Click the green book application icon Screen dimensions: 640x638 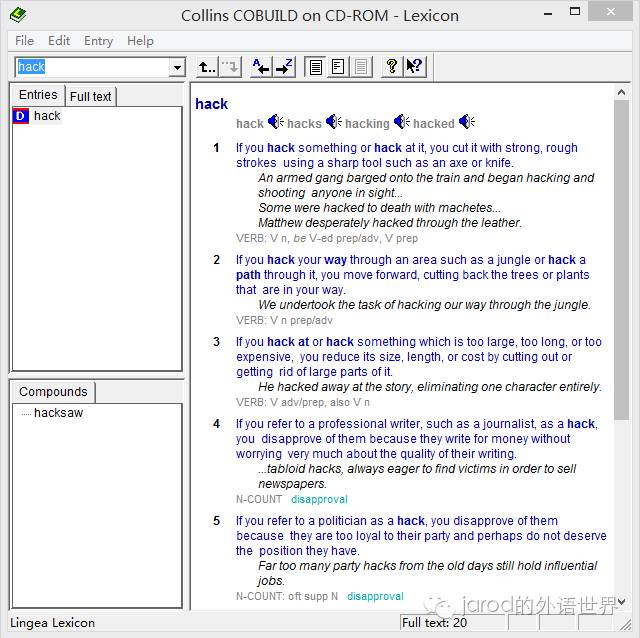pyautogui.click(x=18, y=16)
